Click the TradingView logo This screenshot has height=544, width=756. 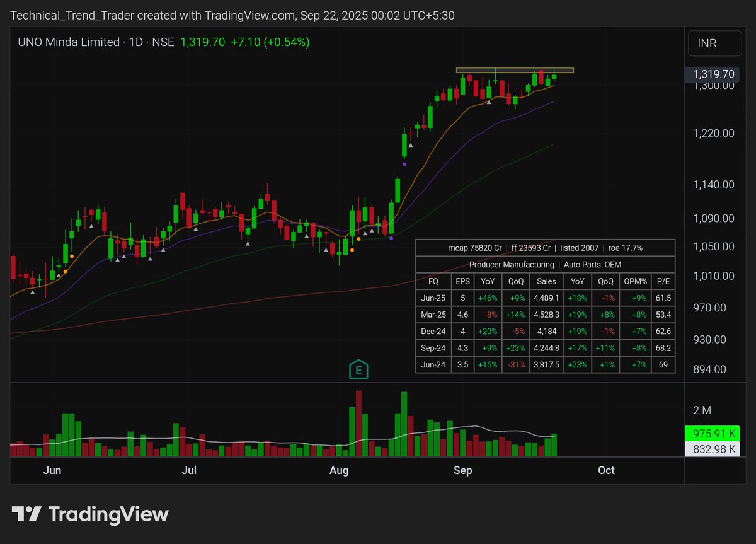click(x=90, y=514)
